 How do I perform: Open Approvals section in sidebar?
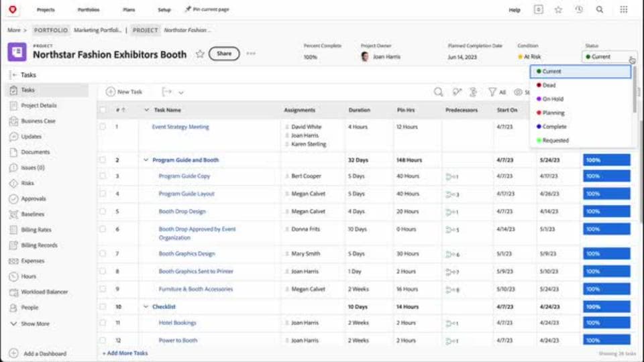coord(34,198)
